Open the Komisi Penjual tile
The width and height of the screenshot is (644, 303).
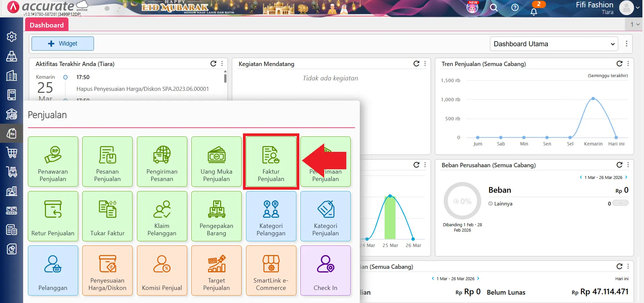162,271
